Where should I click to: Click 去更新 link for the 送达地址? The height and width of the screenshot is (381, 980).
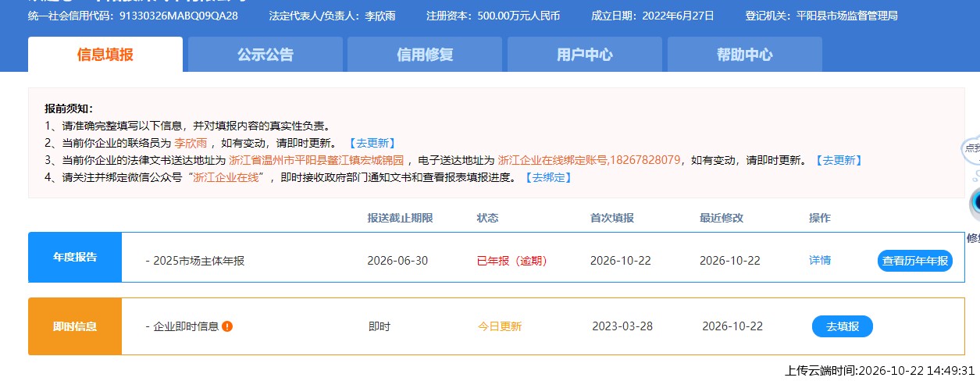click(x=838, y=160)
